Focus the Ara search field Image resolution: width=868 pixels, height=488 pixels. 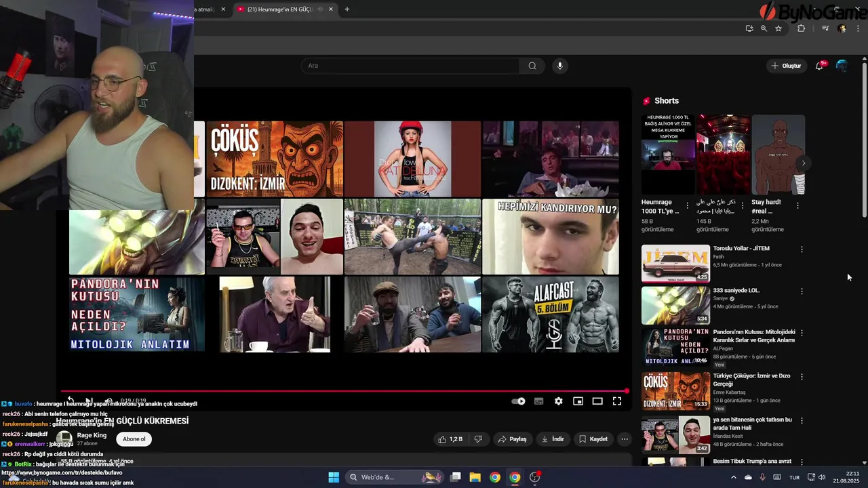pyautogui.click(x=410, y=66)
